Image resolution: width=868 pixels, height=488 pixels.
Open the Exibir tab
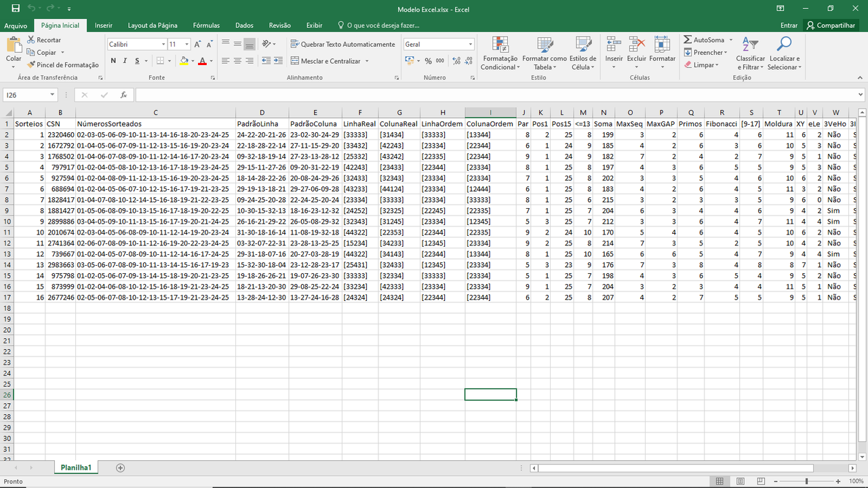314,25
